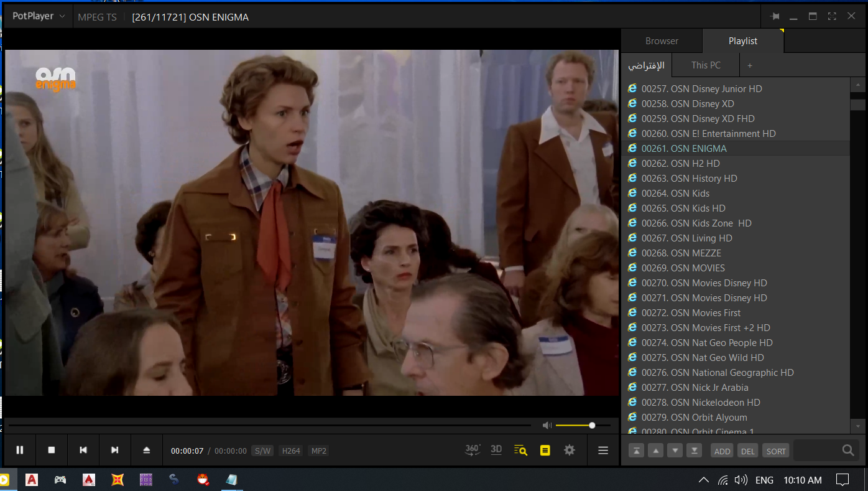This screenshot has height=491, width=868.
Task: Open the control panel gear icon
Action: (x=570, y=450)
